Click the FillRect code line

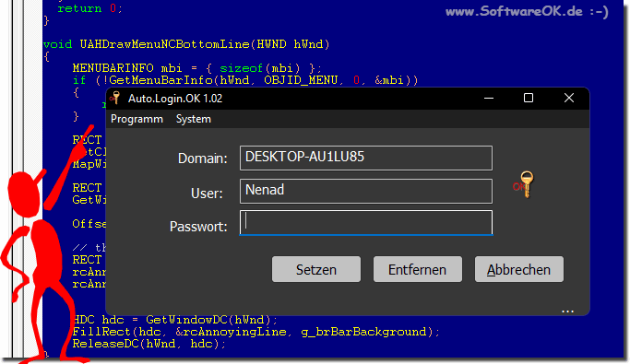pyautogui.click(x=256, y=332)
